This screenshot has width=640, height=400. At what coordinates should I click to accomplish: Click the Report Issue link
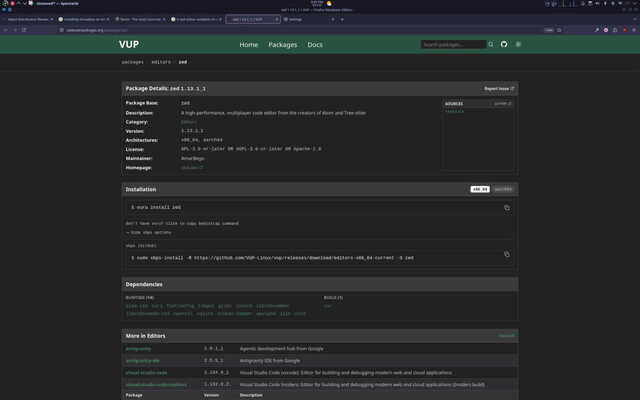499,89
